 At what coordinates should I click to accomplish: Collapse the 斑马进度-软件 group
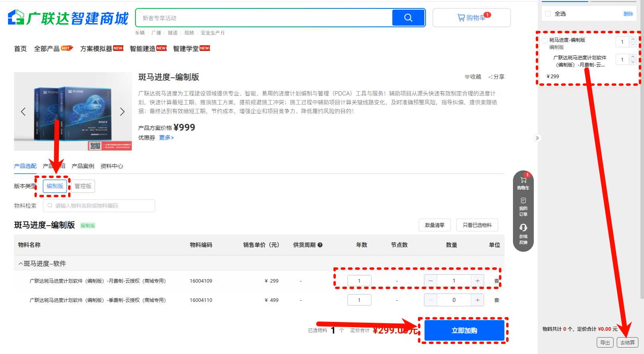21,264
